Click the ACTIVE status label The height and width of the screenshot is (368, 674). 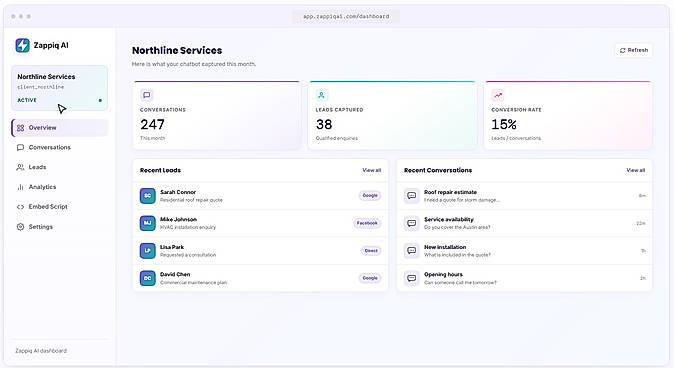(x=27, y=100)
